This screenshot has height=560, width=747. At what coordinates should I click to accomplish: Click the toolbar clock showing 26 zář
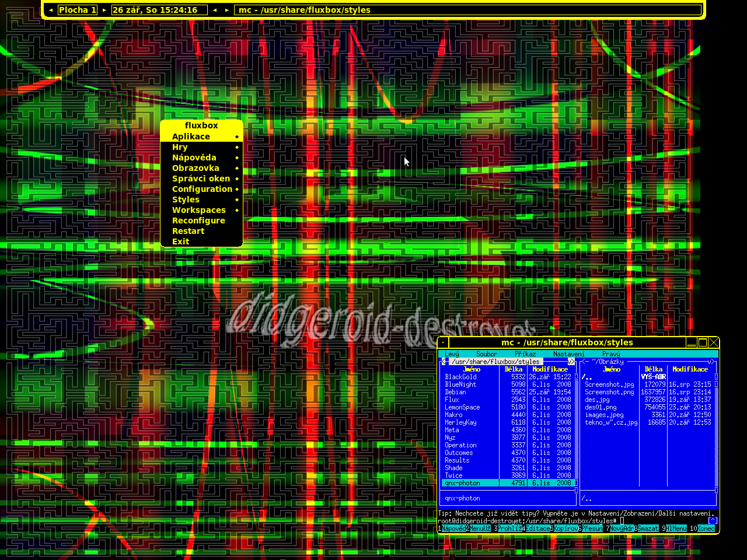click(x=159, y=10)
